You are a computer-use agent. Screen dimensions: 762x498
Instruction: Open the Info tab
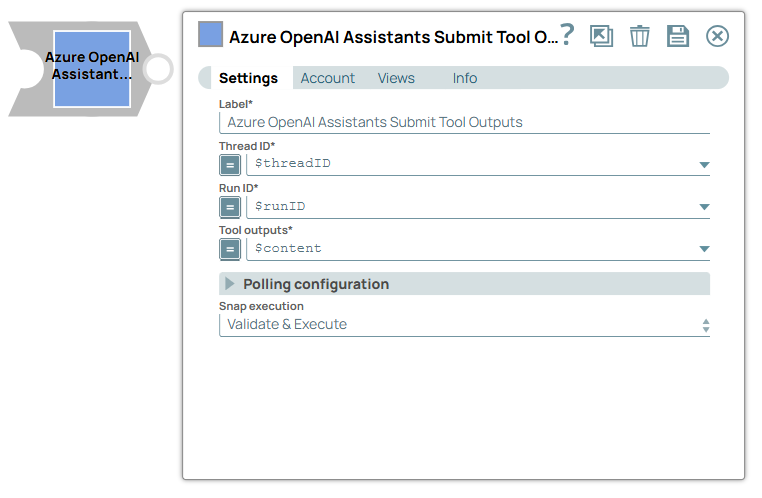(465, 78)
